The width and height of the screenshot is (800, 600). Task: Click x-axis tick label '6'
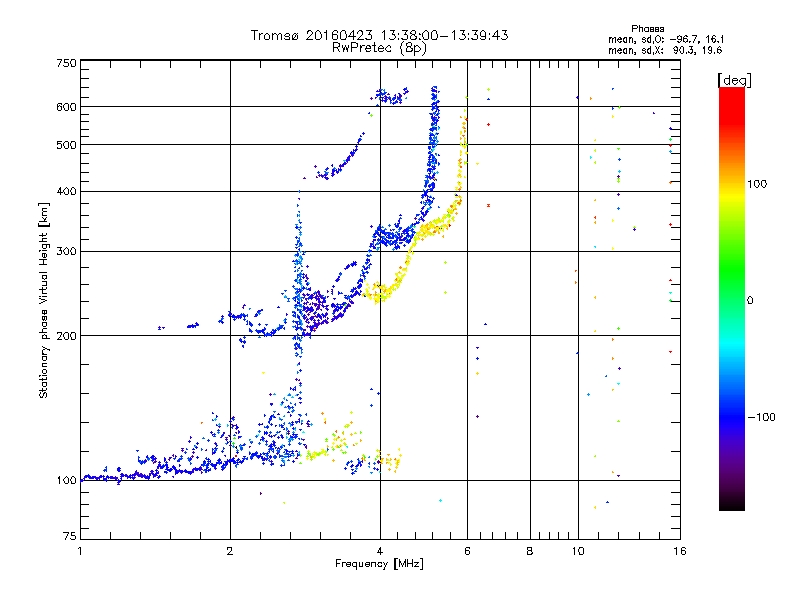click(x=468, y=551)
